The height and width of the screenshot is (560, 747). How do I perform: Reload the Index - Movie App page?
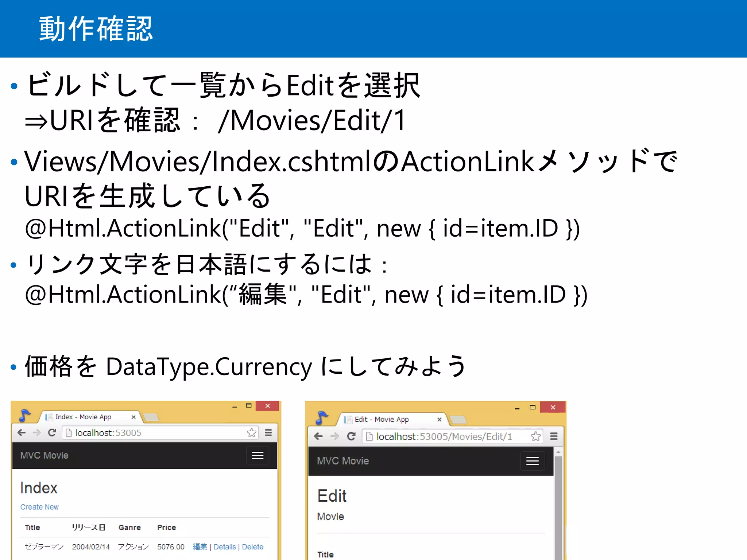click(x=52, y=433)
